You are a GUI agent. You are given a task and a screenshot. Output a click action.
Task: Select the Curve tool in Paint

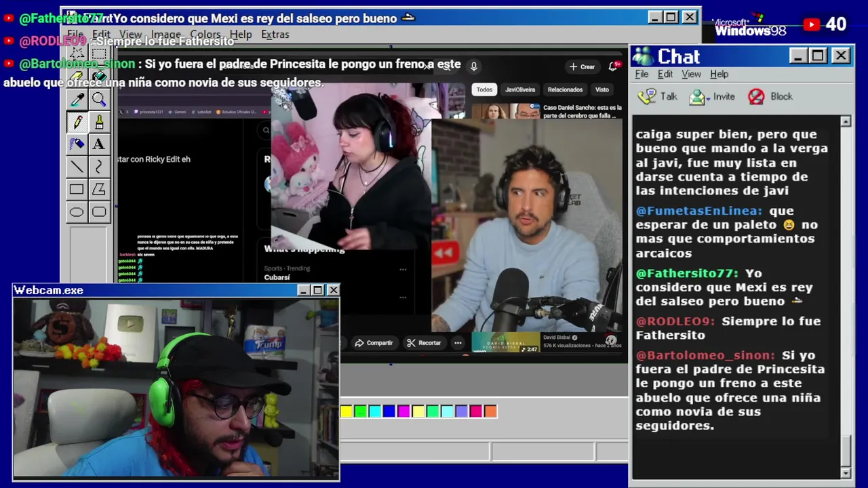(x=99, y=167)
